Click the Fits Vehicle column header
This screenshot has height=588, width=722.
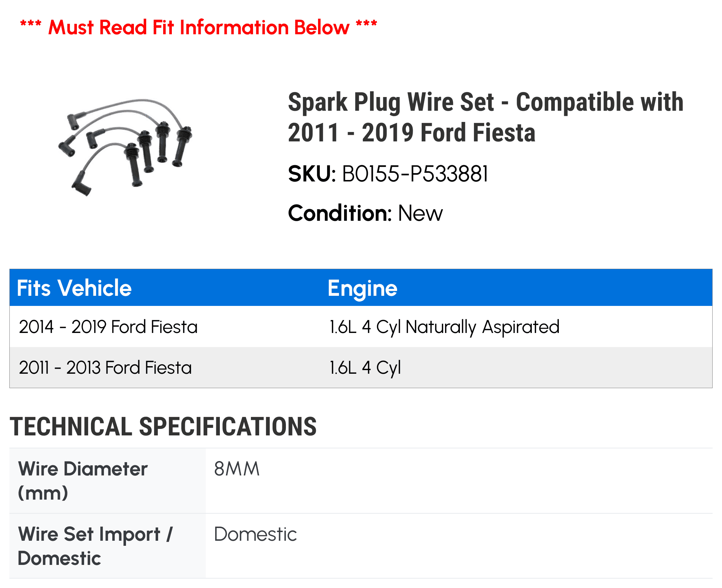pyautogui.click(x=74, y=288)
